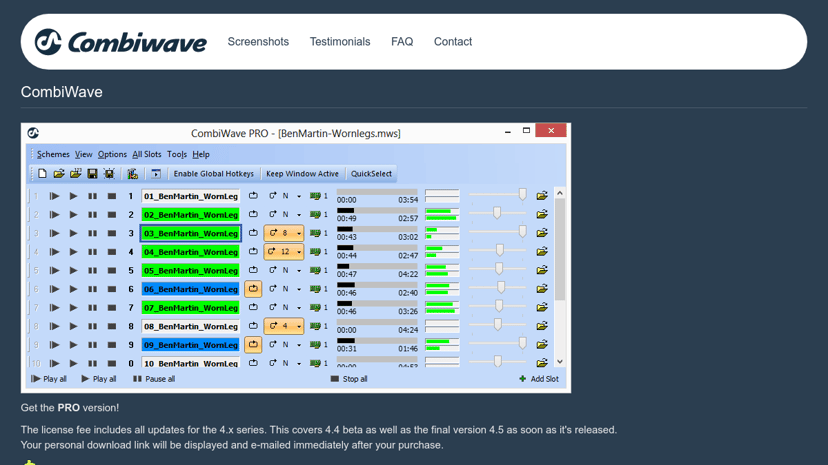828x465 pixels.
Task: Stop slot 9 playback
Action: coord(111,345)
